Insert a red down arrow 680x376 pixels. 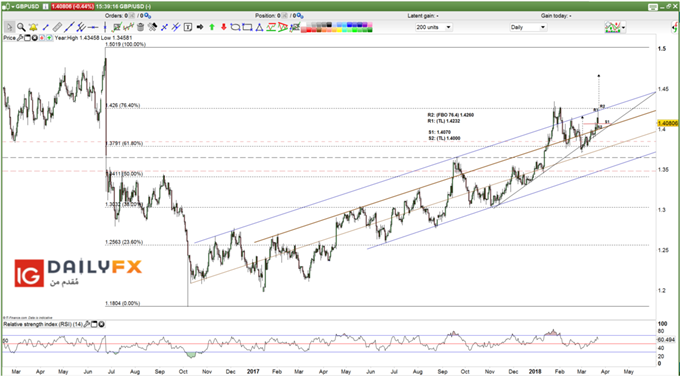pyautogui.click(x=224, y=27)
